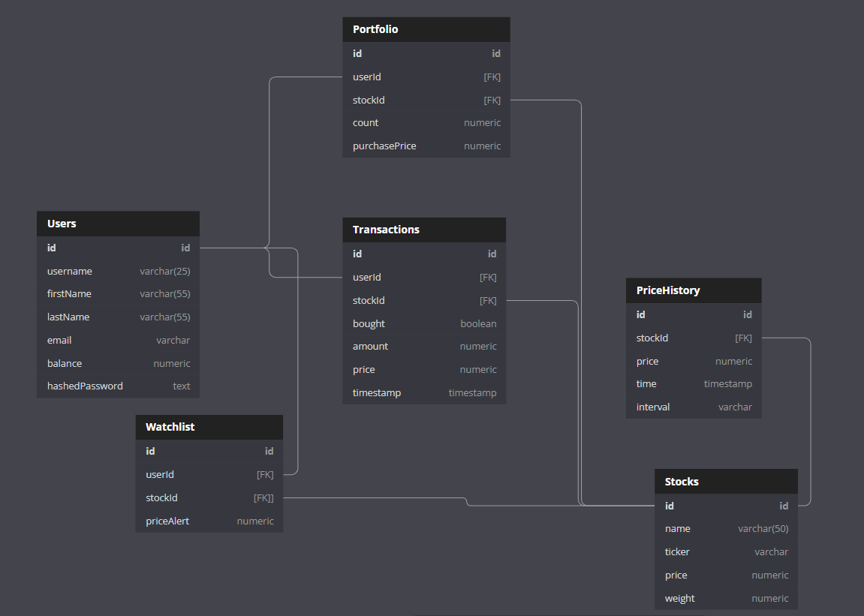Click the userId foreign key in Portfolio
The image size is (864, 616).
tap(426, 77)
